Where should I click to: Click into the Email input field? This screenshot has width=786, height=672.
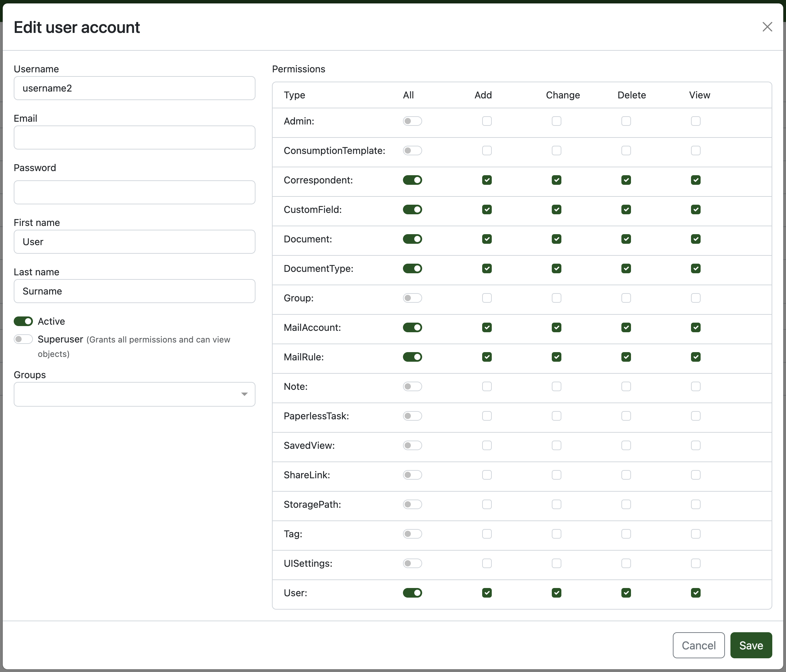[x=134, y=137]
